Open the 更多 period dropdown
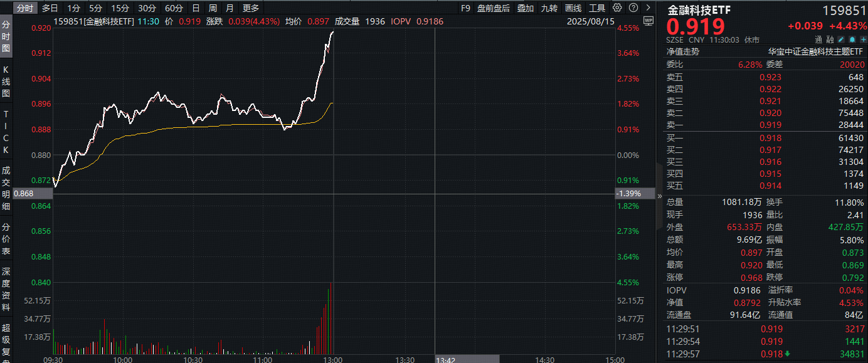 [250, 8]
